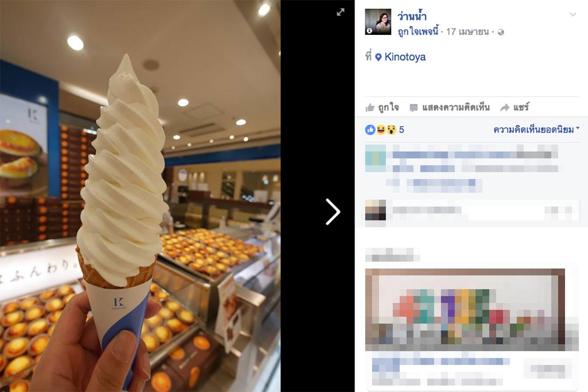View the wow reaction icon
588x392 pixels.
tap(391, 130)
